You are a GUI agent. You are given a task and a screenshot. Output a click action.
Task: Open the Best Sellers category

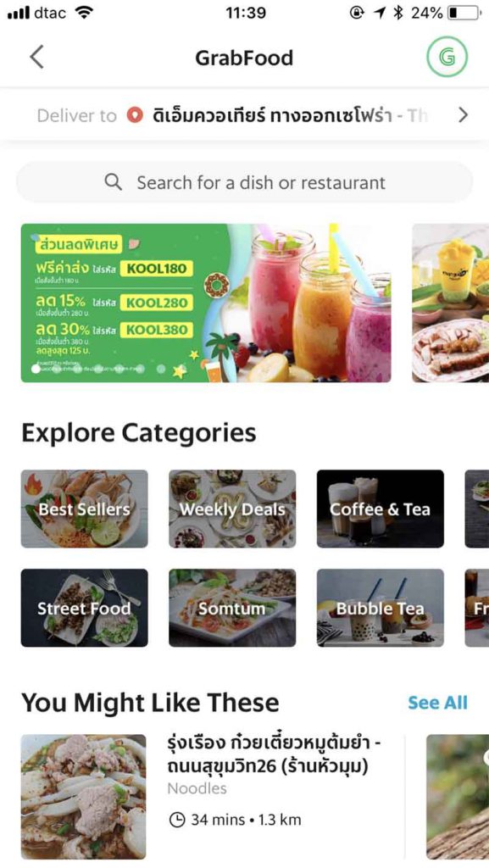(84, 509)
